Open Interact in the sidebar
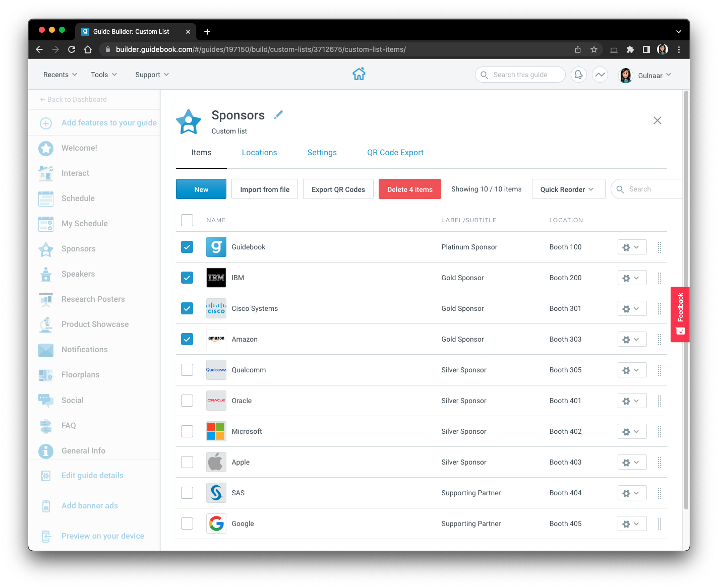718x588 pixels. click(75, 173)
